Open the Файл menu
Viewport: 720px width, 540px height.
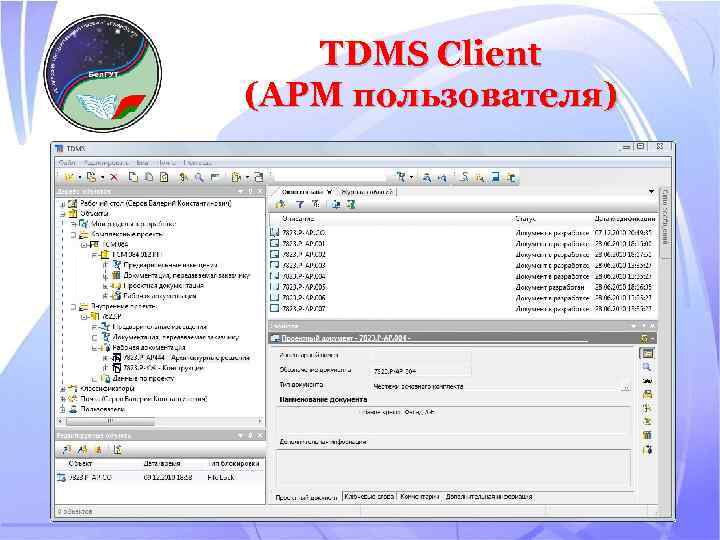tap(67, 163)
